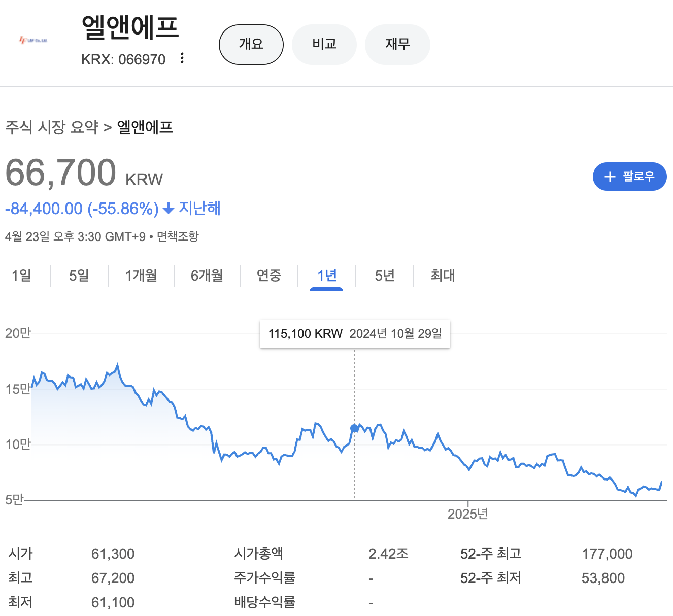673x616 pixels.
Task: Click the 10만 y-axis label
Action: pos(18,444)
